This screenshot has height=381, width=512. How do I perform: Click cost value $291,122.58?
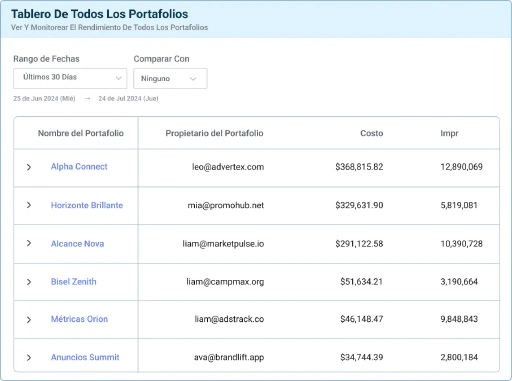359,244
